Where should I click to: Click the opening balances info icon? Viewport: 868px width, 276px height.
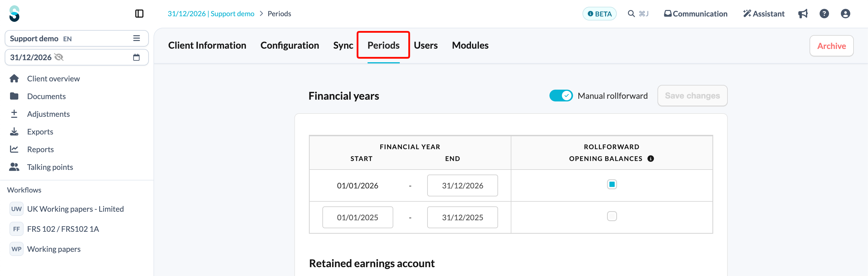(x=650, y=159)
